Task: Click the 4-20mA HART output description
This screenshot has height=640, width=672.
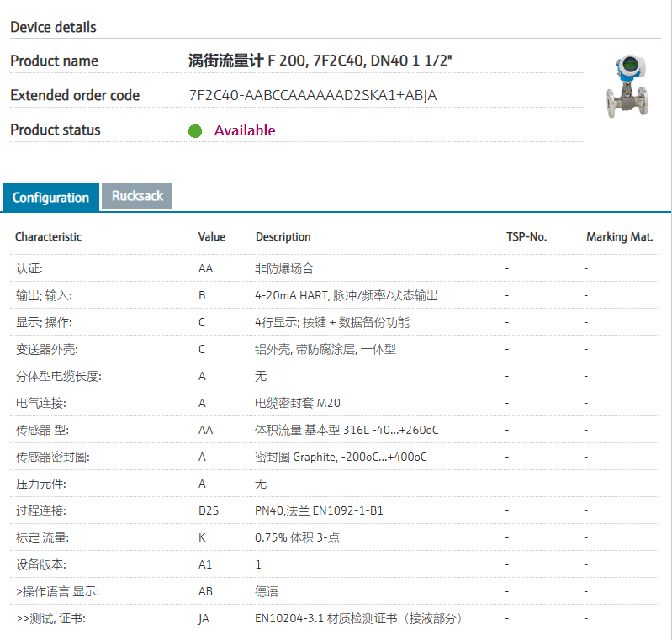Action: 346,296
